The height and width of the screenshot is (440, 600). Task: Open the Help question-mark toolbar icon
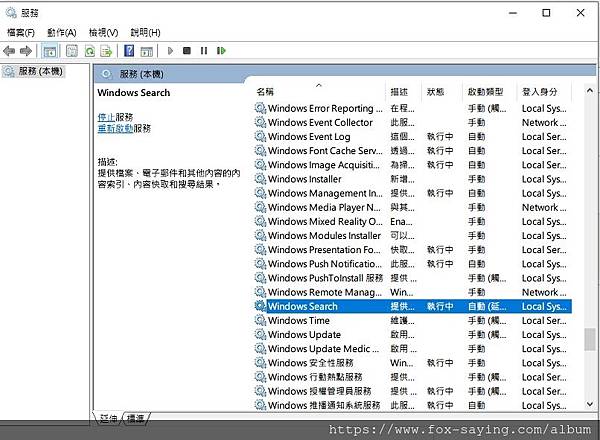tap(129, 51)
